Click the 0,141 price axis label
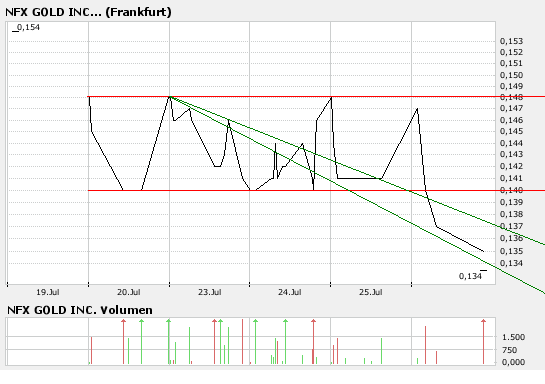This screenshot has width=545, height=384. [x=511, y=178]
